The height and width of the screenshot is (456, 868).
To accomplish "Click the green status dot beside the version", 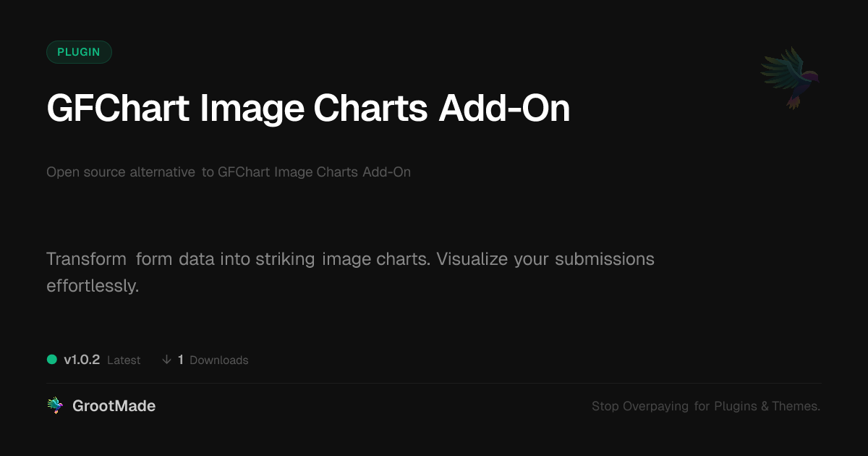I will pyautogui.click(x=52, y=360).
